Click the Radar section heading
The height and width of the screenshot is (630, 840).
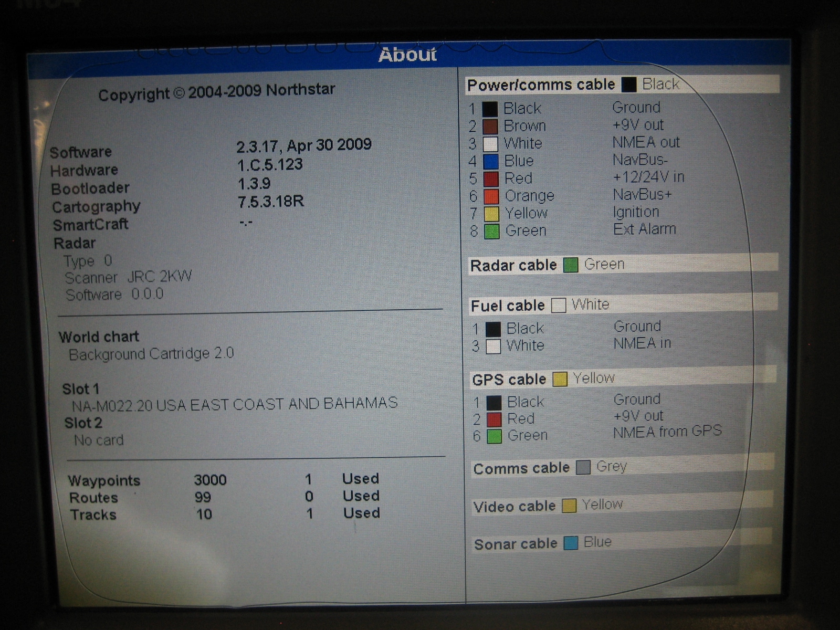point(75,243)
